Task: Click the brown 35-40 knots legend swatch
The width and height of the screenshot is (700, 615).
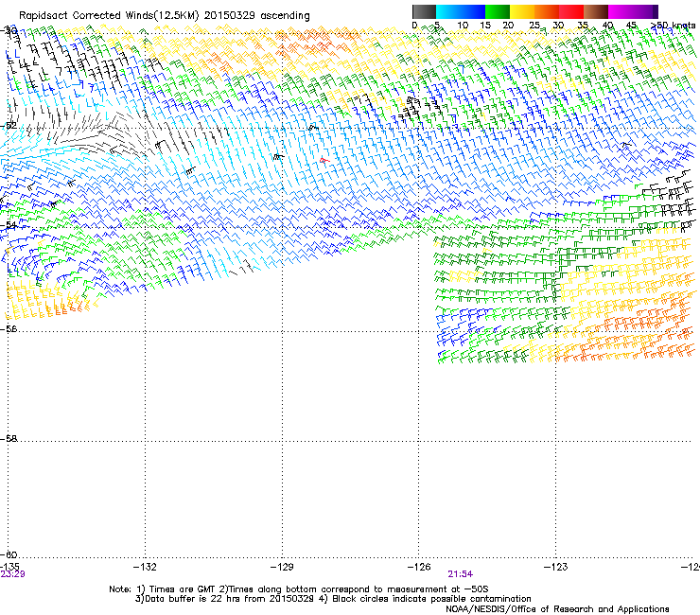Action: coord(596,11)
